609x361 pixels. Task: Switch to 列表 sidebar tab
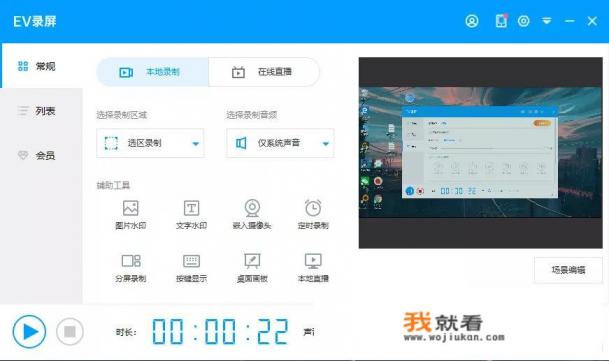click(x=42, y=111)
